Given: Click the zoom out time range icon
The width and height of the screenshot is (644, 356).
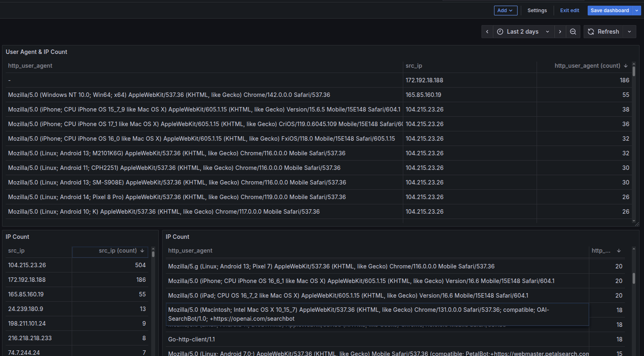Looking at the screenshot, I should tap(573, 32).
